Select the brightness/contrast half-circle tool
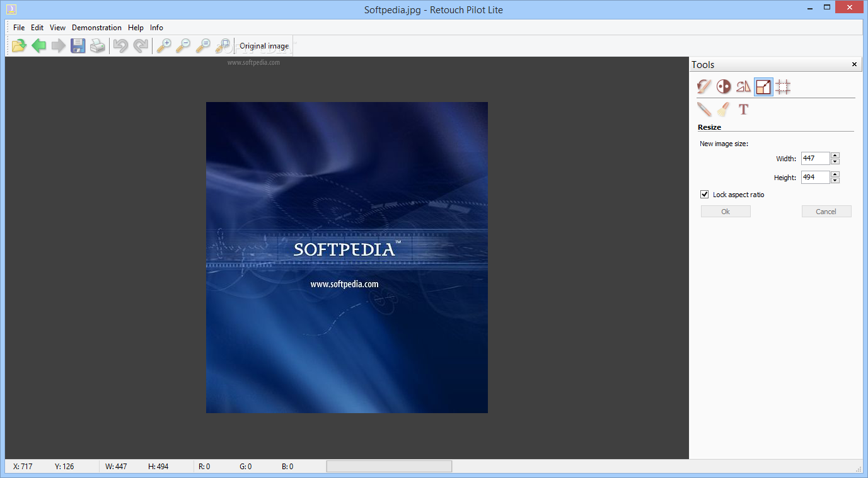 pos(724,86)
